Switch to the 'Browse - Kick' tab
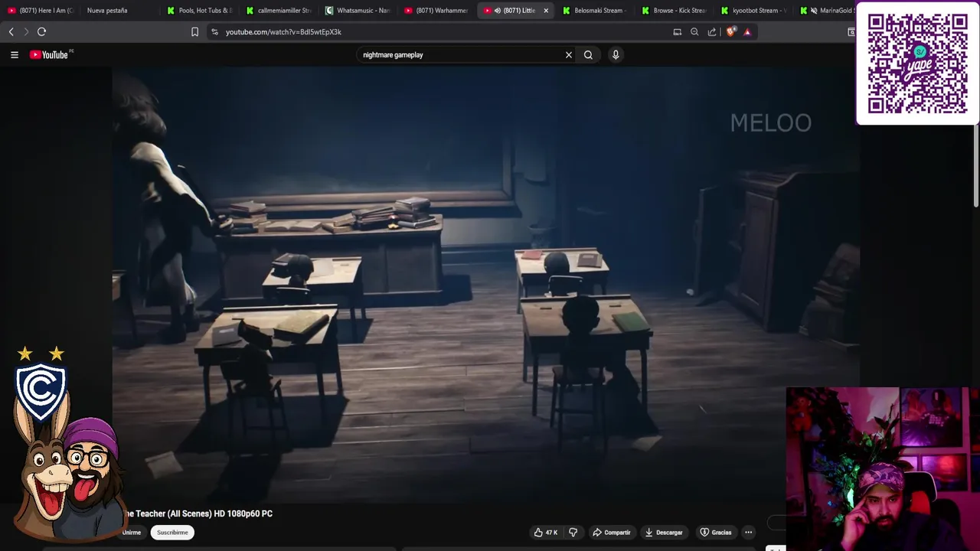 pyautogui.click(x=675, y=11)
